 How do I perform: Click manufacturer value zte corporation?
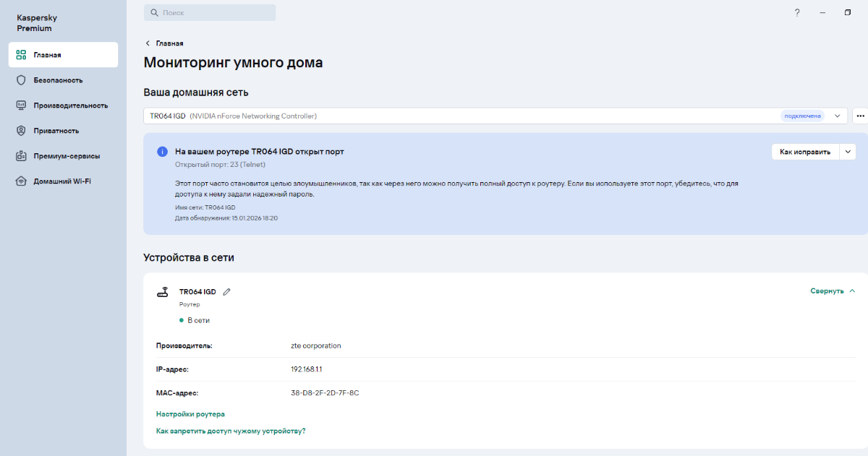tap(315, 345)
